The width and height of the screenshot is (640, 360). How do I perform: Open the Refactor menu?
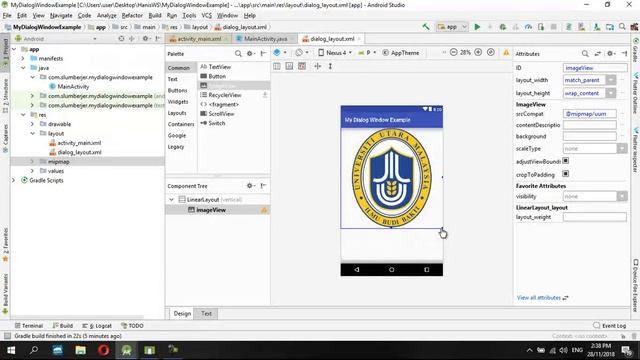coord(132,16)
